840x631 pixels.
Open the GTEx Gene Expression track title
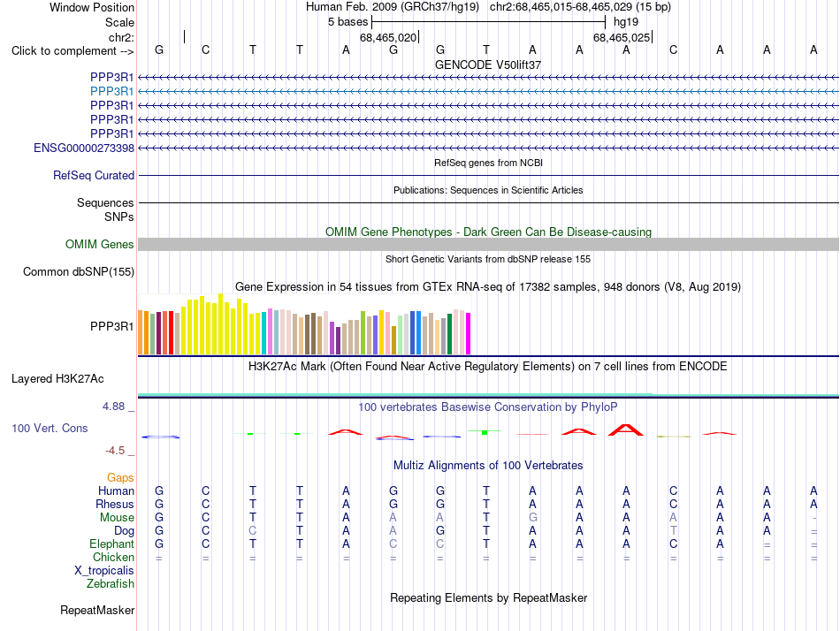[x=488, y=286]
